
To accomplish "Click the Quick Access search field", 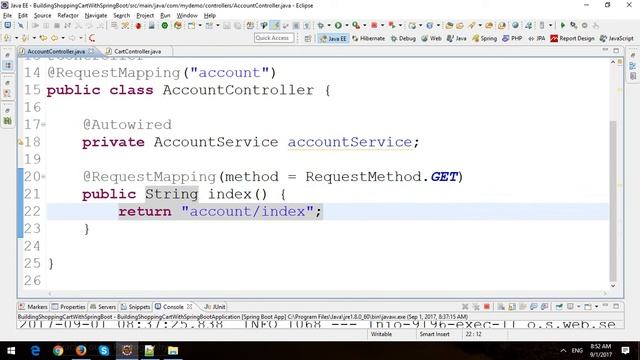I will 274,38.
